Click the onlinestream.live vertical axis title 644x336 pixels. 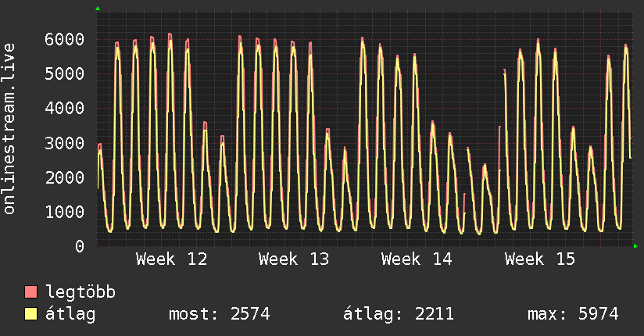pos(9,129)
